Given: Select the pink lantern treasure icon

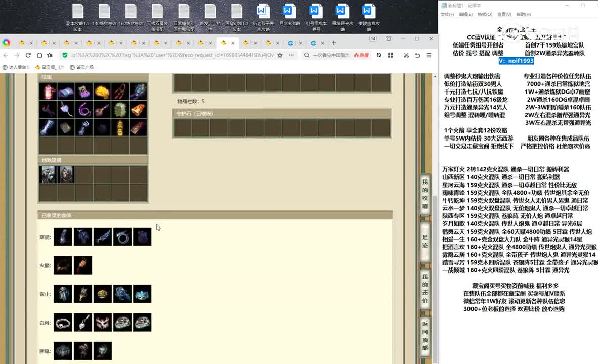Looking at the screenshot, I should click(48, 92).
